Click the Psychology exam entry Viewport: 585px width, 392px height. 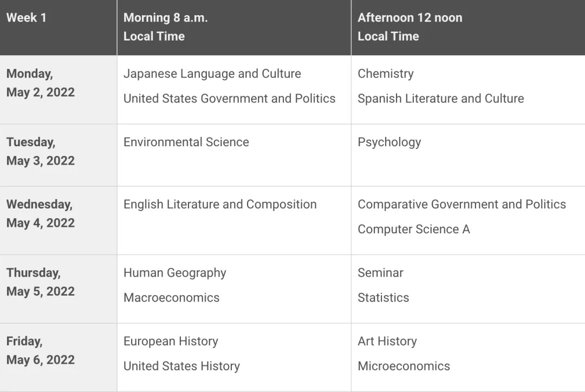[x=389, y=142]
